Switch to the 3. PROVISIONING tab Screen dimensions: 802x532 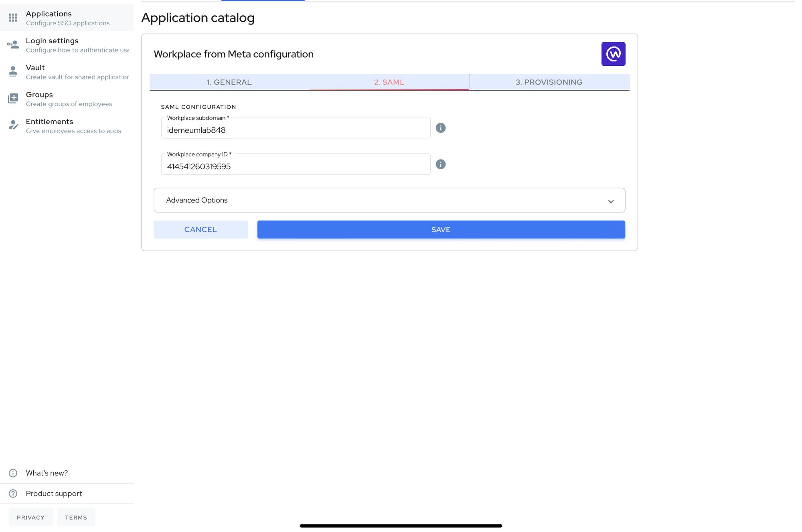[549, 82]
